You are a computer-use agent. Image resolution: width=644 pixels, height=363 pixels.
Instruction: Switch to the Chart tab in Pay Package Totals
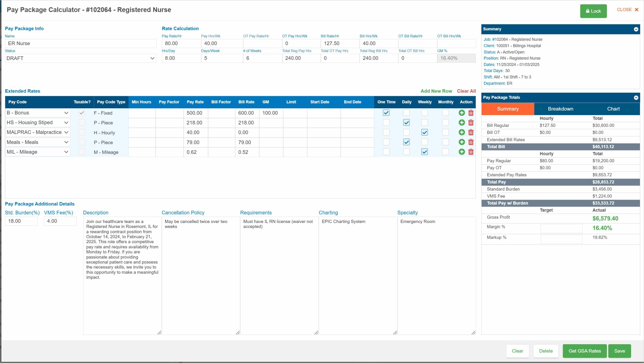[x=613, y=109]
